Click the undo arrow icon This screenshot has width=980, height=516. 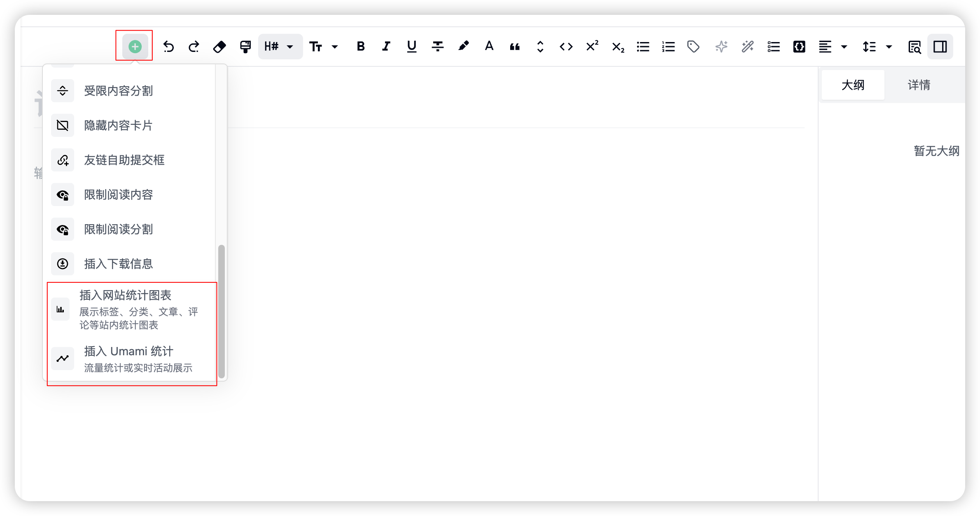pos(168,47)
